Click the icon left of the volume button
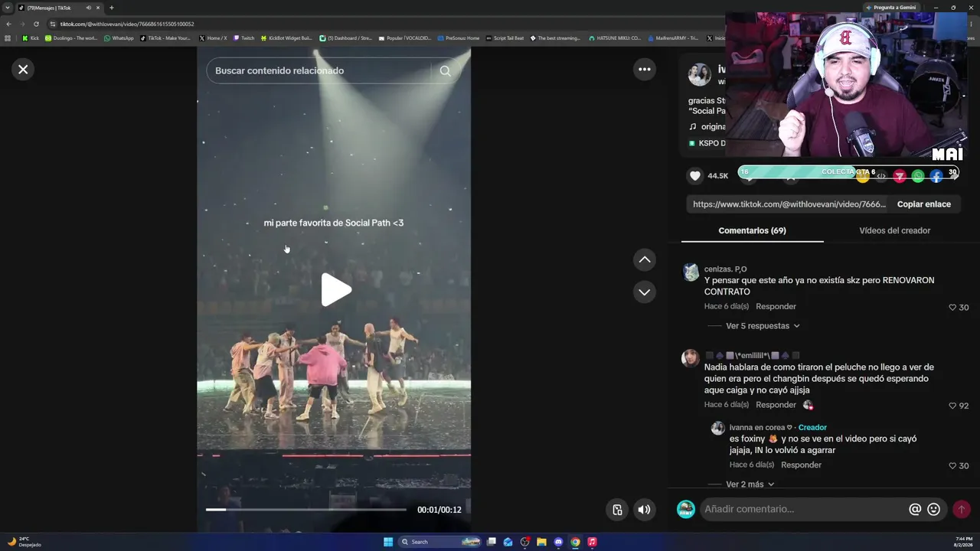980x551 pixels. [x=617, y=510]
